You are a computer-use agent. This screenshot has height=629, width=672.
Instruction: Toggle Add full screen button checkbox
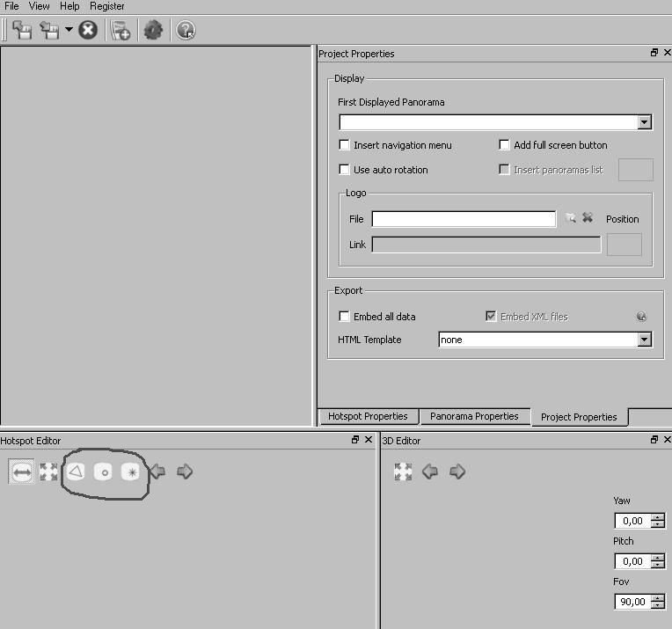tap(505, 145)
